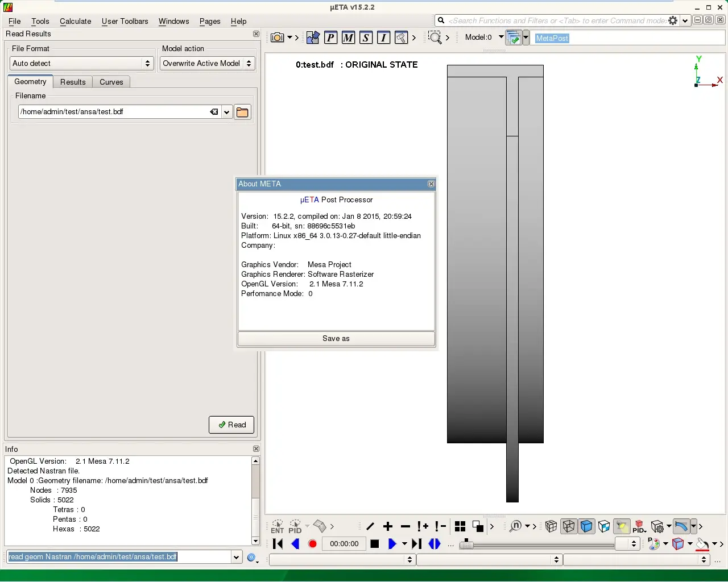Screen dimensions: 728x582
Task: Click the red record button
Action: coord(312,544)
